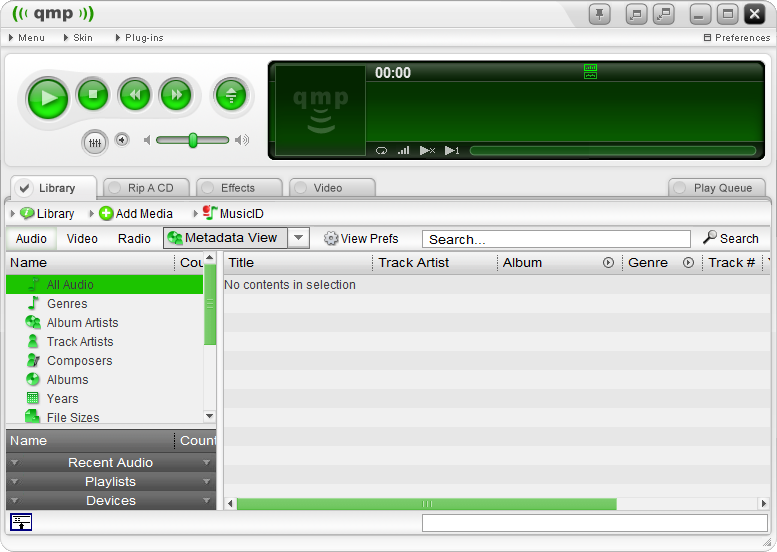
Task: Select Track Artists in library tree
Action: [x=105, y=341]
